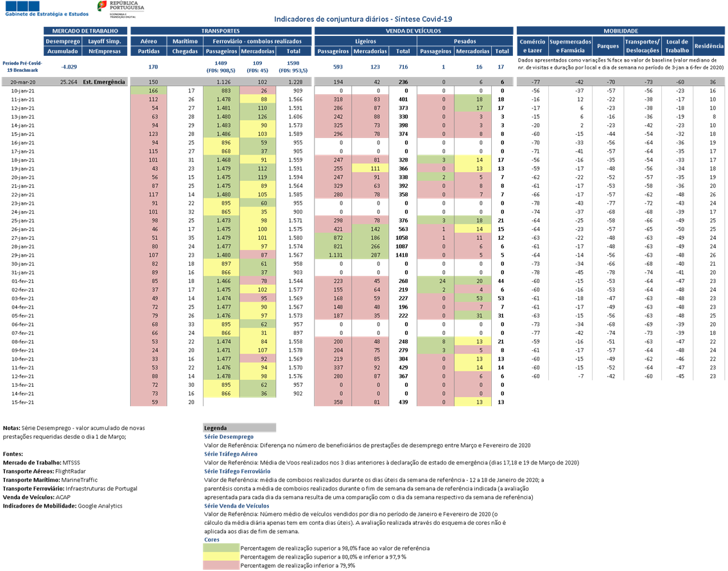Click the Parques column header
Screen dimensions: 728x571
coord(608,46)
